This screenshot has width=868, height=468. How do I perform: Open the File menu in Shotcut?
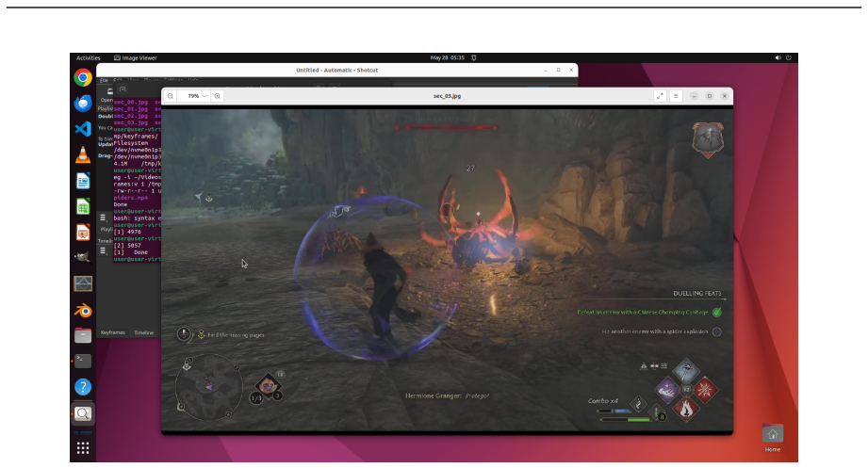(x=104, y=80)
